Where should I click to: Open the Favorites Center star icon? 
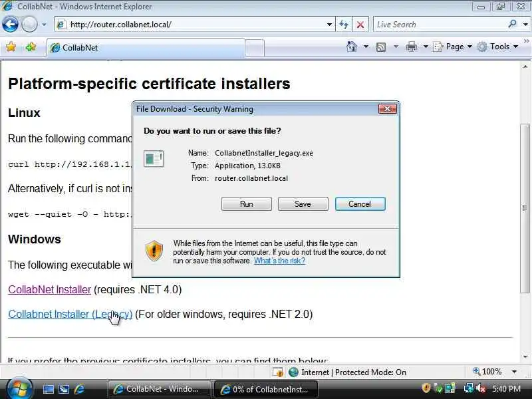coord(11,47)
